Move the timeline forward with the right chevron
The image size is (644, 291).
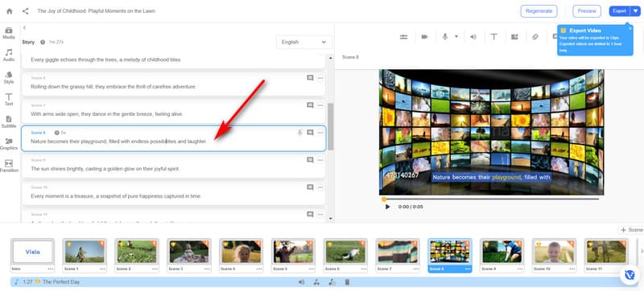(642, 252)
